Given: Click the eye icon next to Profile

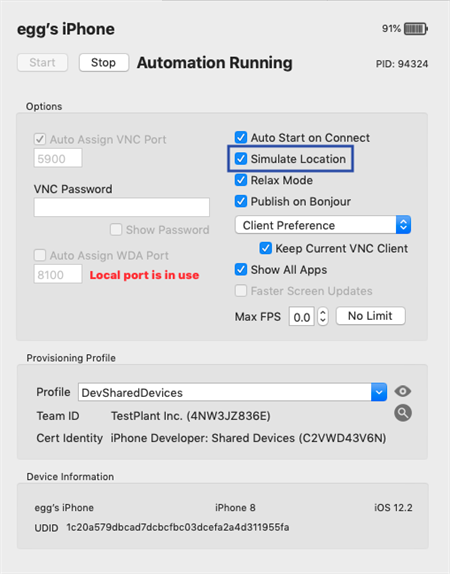Looking at the screenshot, I should (402, 391).
